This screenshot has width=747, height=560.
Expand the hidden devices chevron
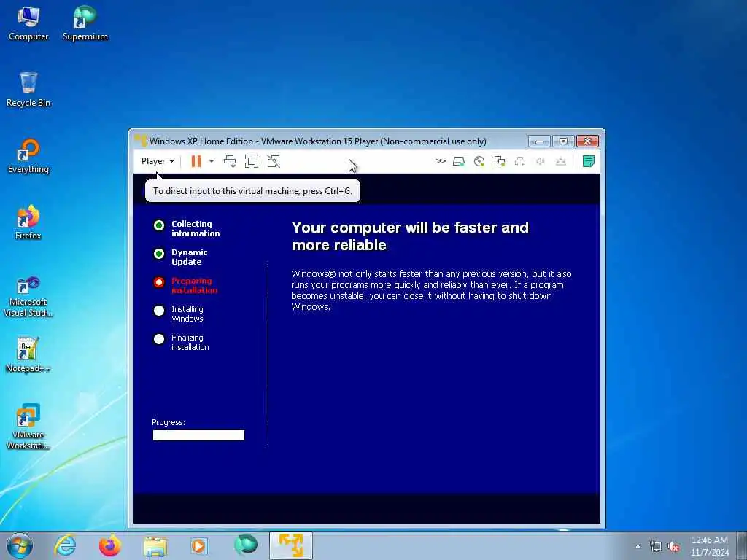click(x=440, y=161)
